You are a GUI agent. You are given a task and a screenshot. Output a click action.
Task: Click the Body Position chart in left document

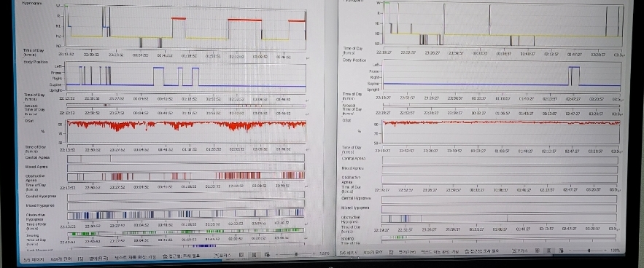pos(186,77)
